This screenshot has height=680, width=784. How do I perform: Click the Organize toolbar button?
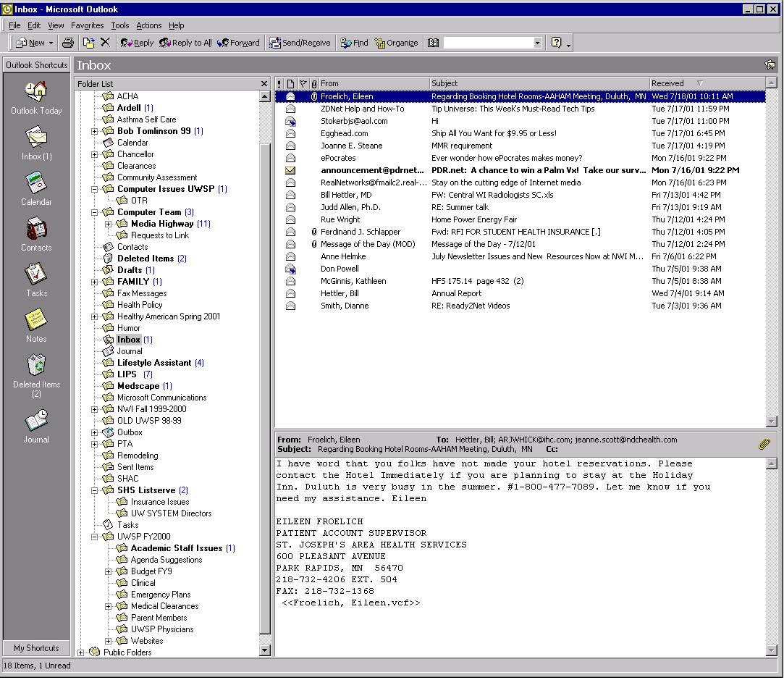(x=397, y=43)
